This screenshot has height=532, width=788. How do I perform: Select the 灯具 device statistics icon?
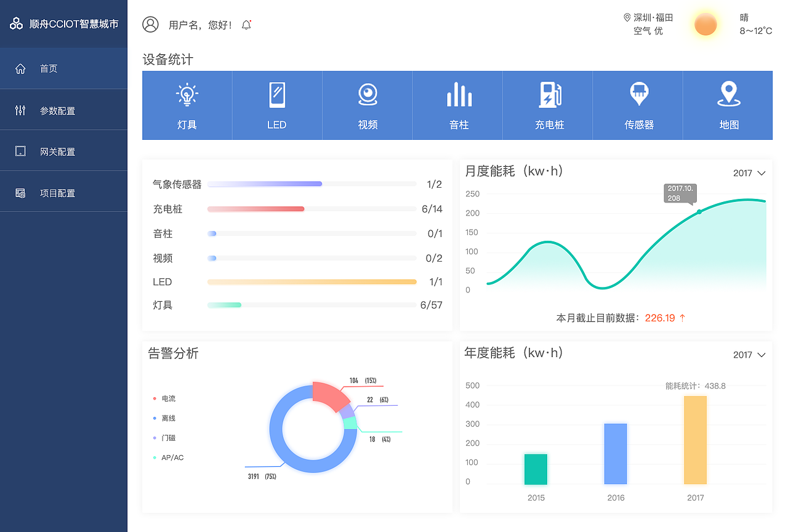pos(187,94)
